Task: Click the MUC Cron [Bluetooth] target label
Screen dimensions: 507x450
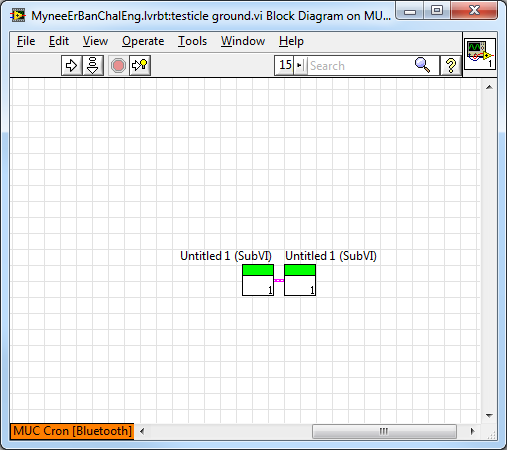Action: [72, 431]
